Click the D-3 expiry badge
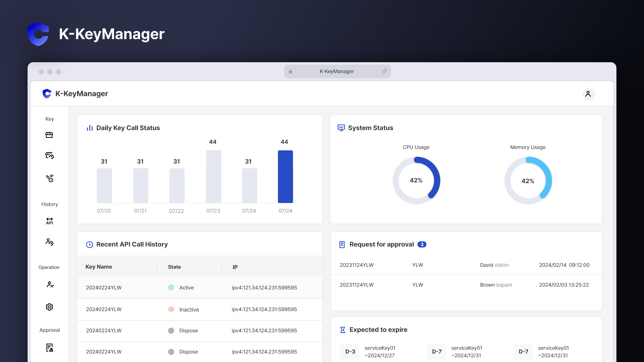Image resolution: width=644 pixels, height=362 pixels. point(350,351)
